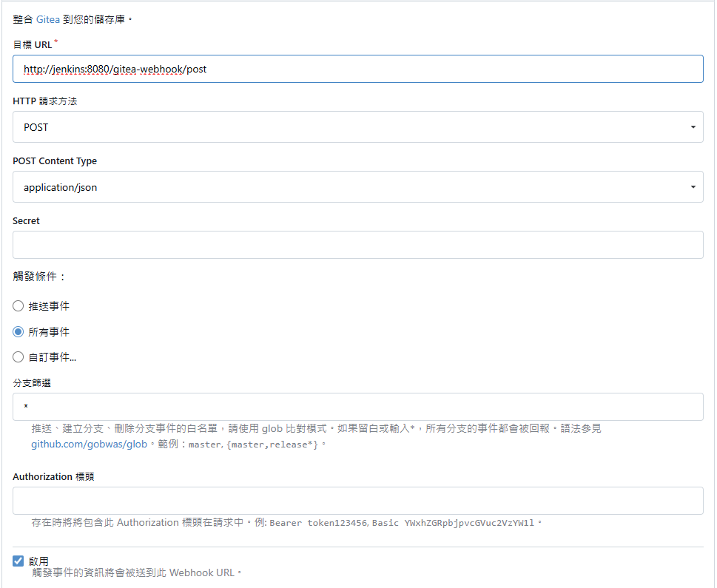Select the 推送事件 radio button
The height and width of the screenshot is (588, 717).
[x=18, y=306]
